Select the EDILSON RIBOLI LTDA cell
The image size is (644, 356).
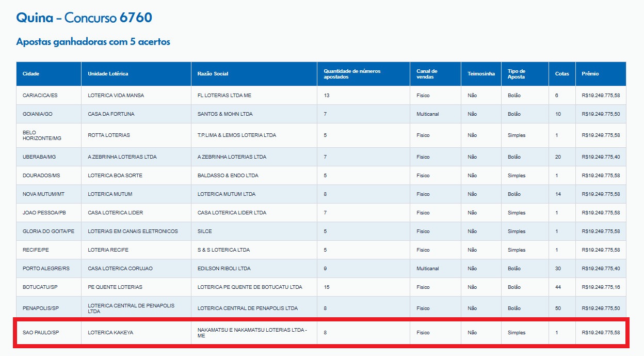coord(224,269)
